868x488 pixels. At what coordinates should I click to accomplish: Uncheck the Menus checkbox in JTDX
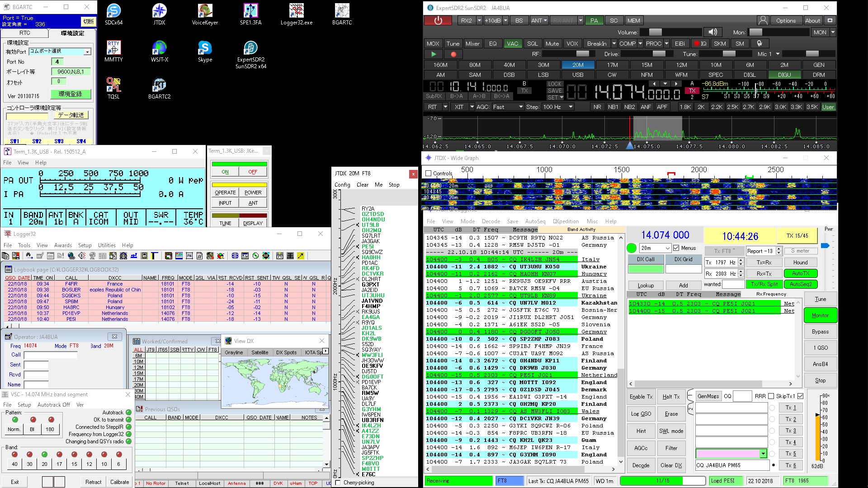point(676,248)
